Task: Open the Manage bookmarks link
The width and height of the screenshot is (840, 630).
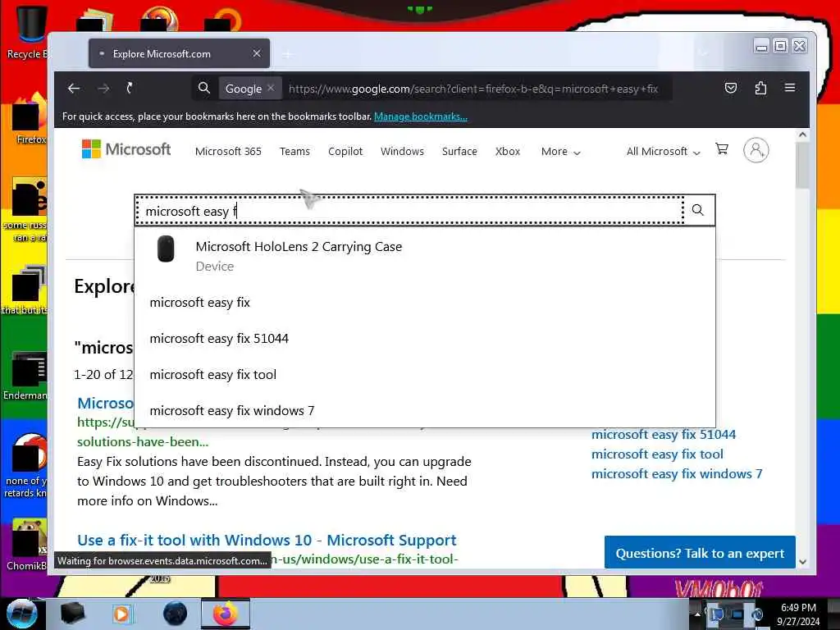Action: (x=421, y=116)
